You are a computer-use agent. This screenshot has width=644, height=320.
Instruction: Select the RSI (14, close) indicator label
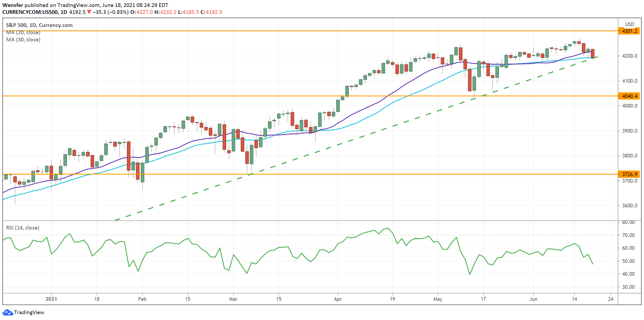click(x=23, y=228)
